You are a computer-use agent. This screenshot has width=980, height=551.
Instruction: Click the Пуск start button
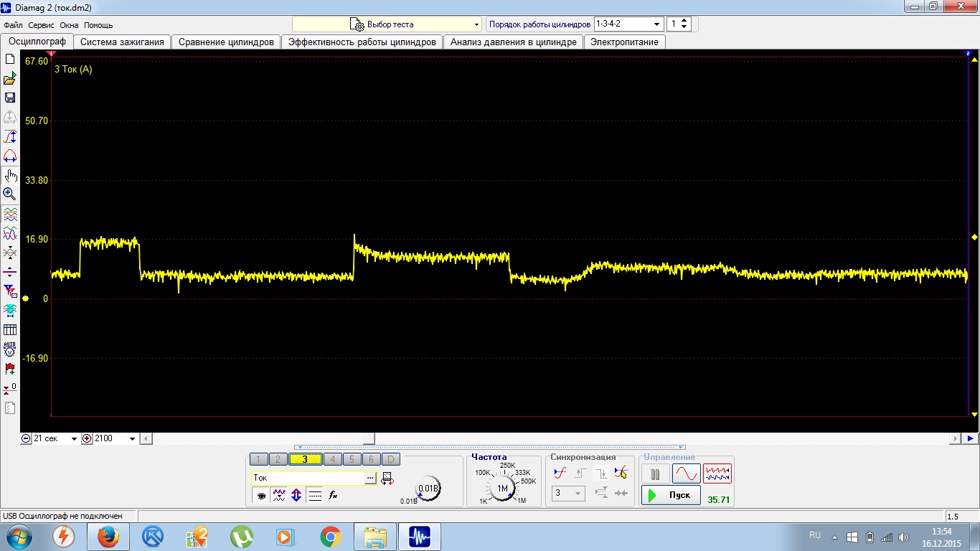tap(671, 495)
